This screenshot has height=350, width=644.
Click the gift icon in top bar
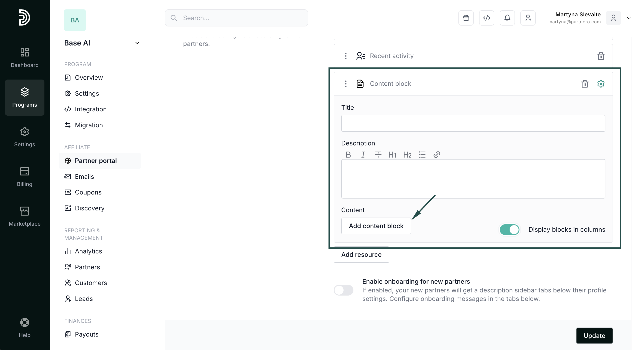coord(466,18)
